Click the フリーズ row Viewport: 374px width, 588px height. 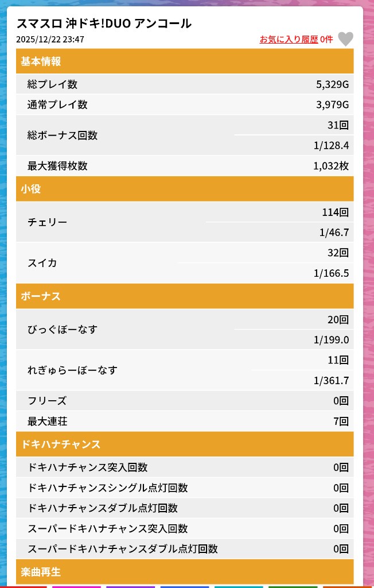coord(185,401)
